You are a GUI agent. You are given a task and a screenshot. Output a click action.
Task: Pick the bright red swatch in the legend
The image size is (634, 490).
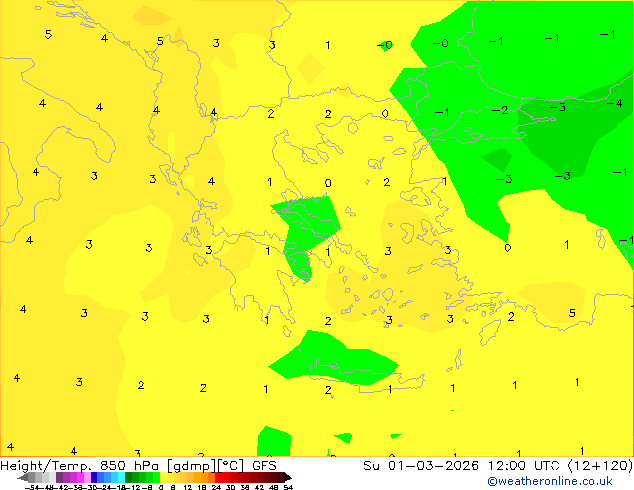pyautogui.click(x=218, y=477)
